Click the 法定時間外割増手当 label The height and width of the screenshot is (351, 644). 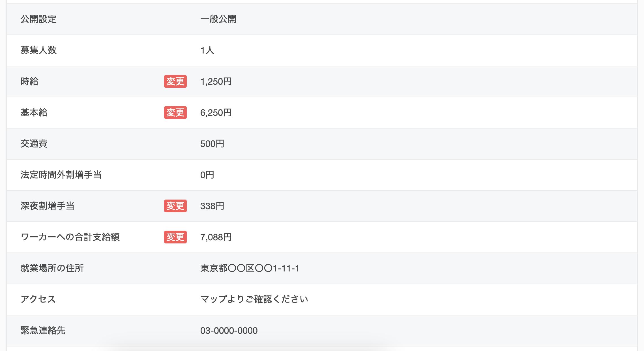(61, 175)
